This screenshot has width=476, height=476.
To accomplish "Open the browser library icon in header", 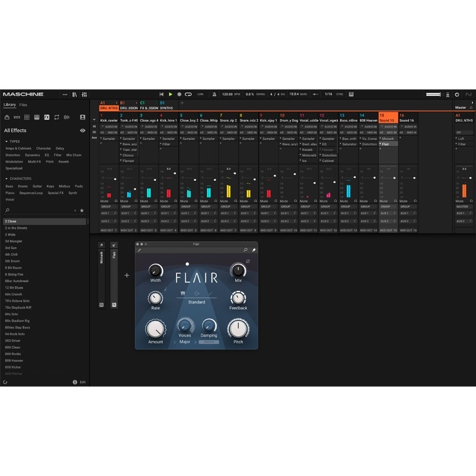I will (74, 95).
